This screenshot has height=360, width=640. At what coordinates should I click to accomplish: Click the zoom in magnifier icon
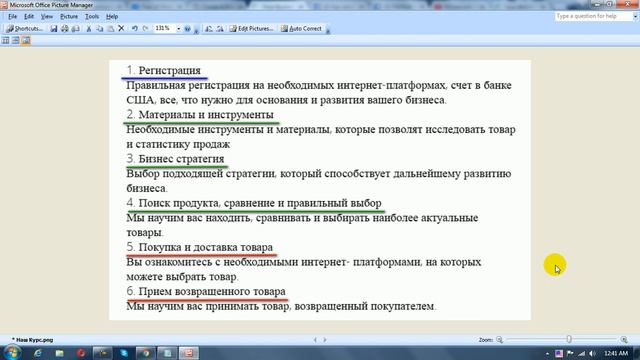tap(624, 340)
